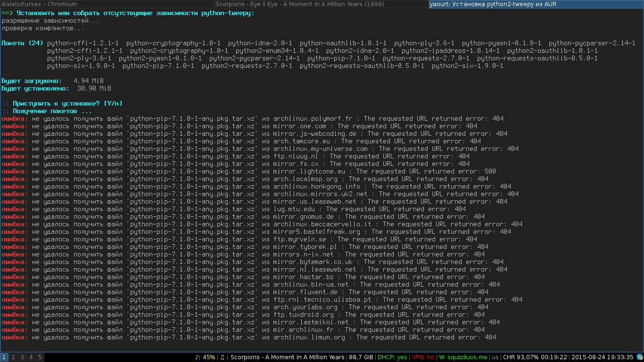Click the DHCP: yes status entry
Image resolution: width=644 pixels, height=362 pixels.
point(392,357)
